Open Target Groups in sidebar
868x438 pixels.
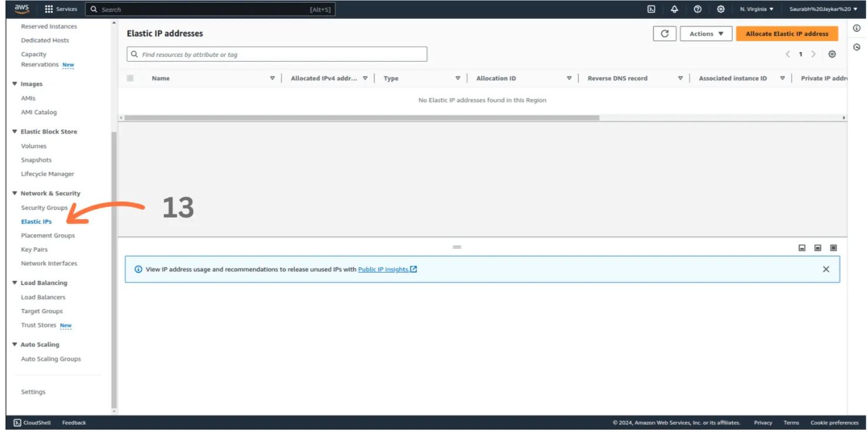click(x=42, y=312)
